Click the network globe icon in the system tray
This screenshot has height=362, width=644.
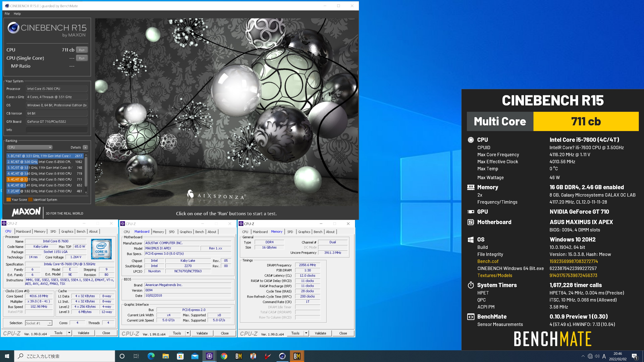click(x=590, y=356)
